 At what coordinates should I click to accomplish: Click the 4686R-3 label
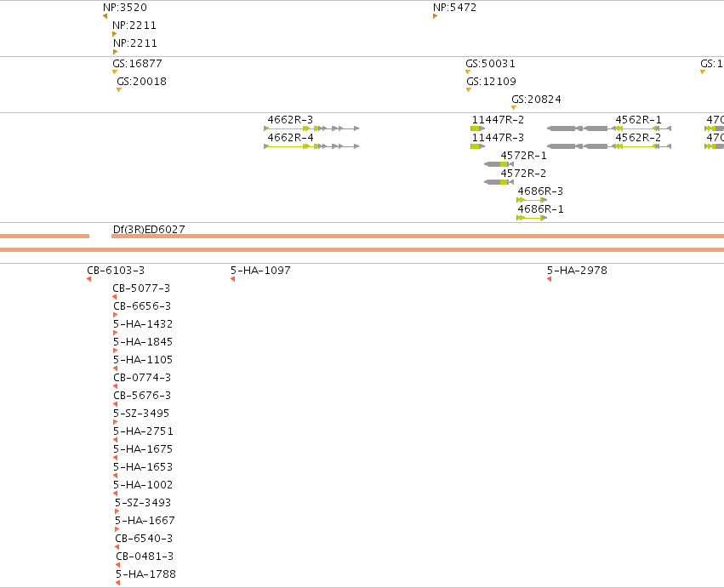[x=540, y=191]
